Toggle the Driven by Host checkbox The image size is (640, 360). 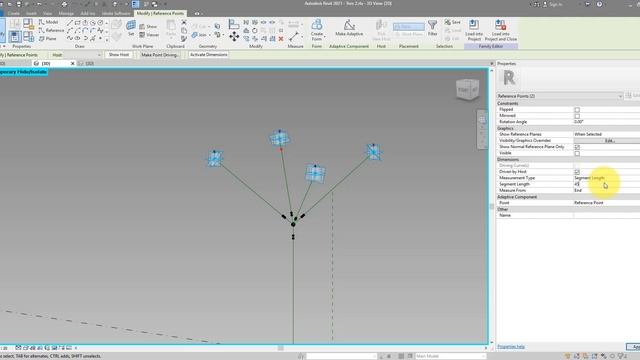[x=577, y=172]
